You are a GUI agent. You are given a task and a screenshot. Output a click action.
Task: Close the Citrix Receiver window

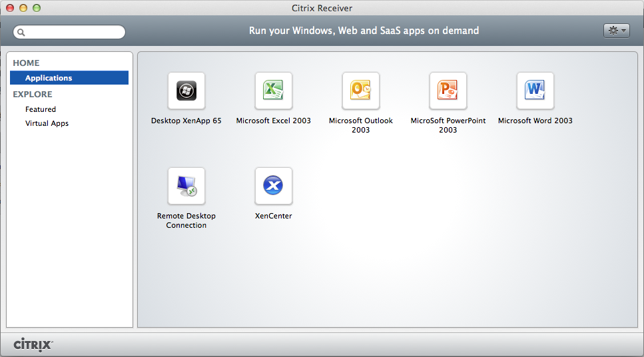tap(10, 8)
